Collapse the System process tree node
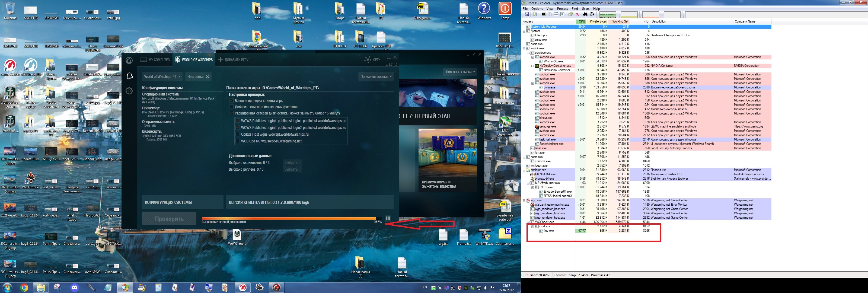 (x=524, y=31)
